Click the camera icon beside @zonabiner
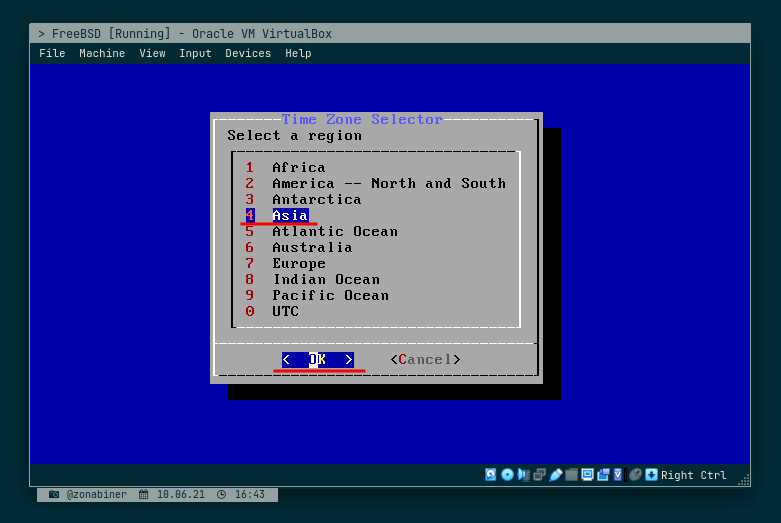Viewport: 781px width, 523px height. click(x=54, y=494)
